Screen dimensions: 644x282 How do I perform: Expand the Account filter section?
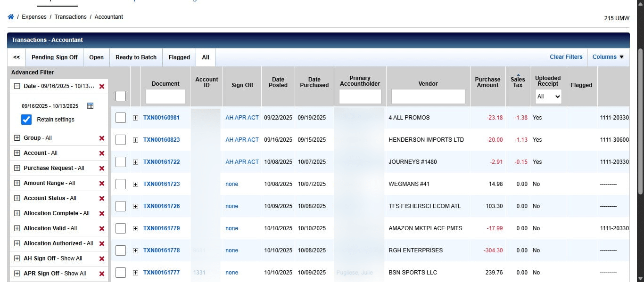click(17, 153)
